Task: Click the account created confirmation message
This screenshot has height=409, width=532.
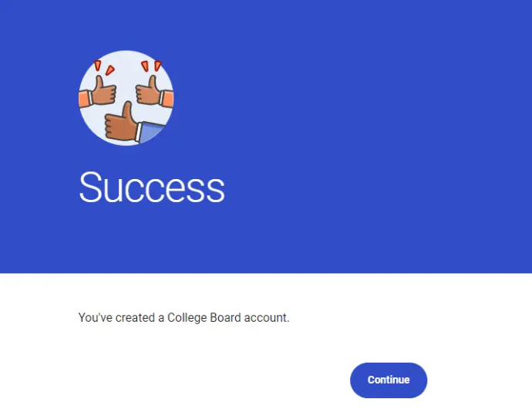Action: point(184,318)
